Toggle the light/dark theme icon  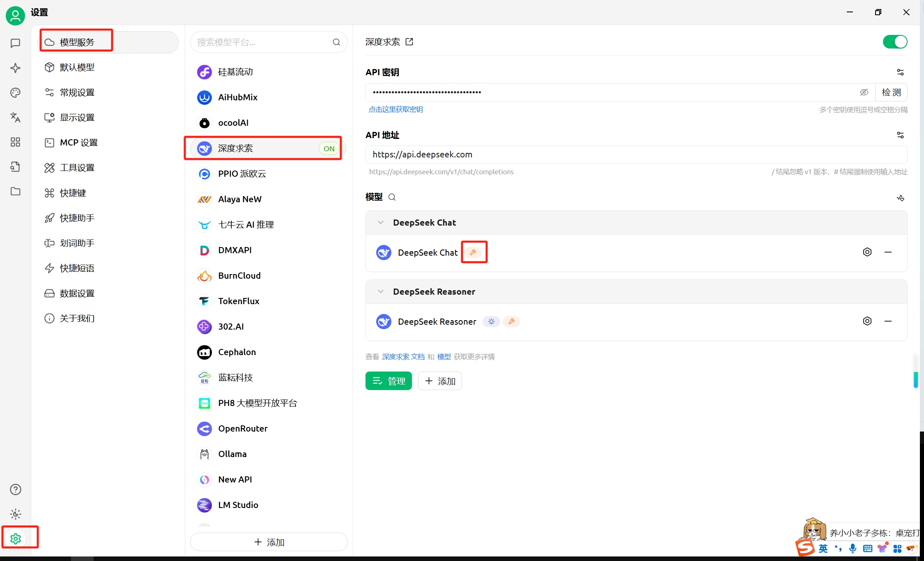16,514
